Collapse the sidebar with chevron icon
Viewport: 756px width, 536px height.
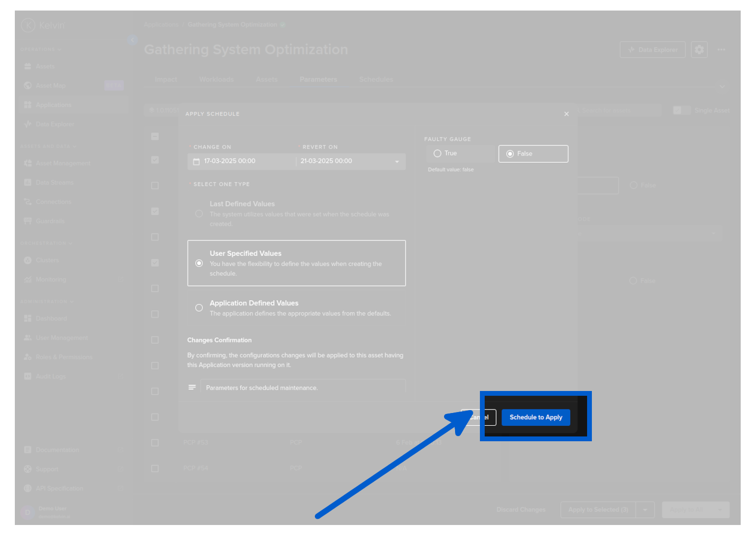[x=133, y=40]
